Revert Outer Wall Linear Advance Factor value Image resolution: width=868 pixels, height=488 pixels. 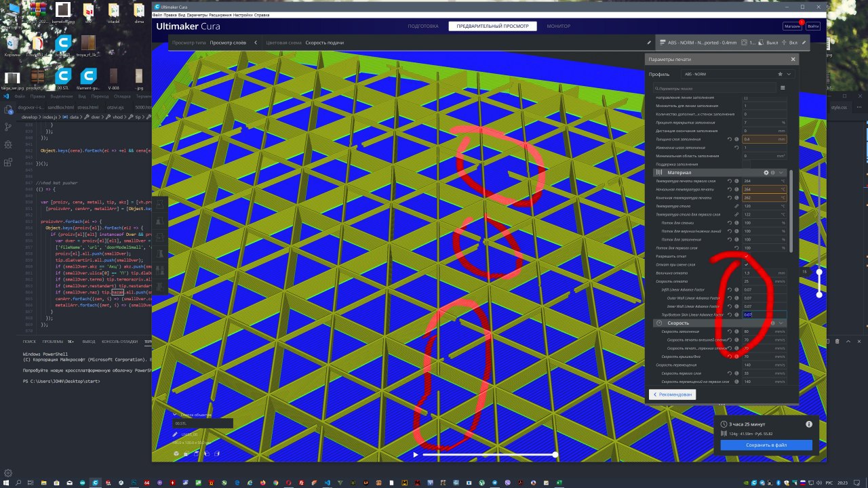[x=730, y=298]
